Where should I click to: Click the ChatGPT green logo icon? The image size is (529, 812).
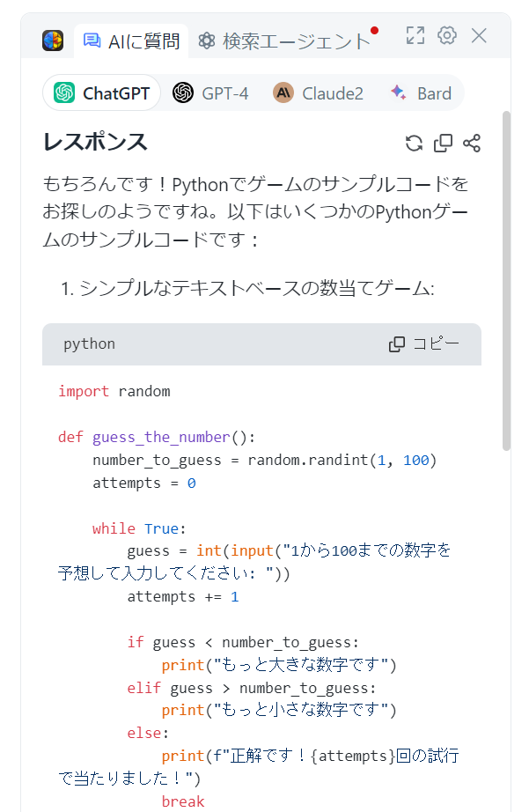tap(65, 93)
